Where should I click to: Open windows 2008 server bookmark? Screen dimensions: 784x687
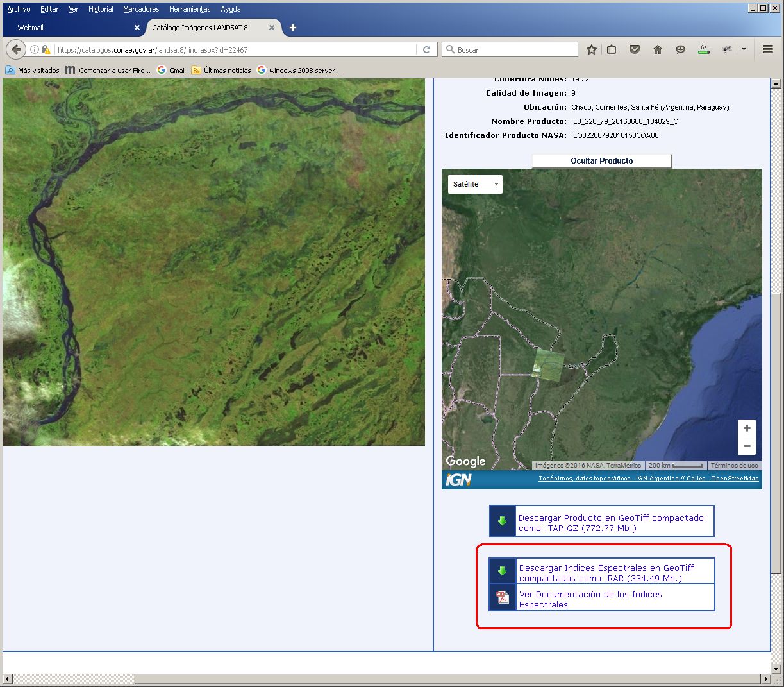pos(300,71)
